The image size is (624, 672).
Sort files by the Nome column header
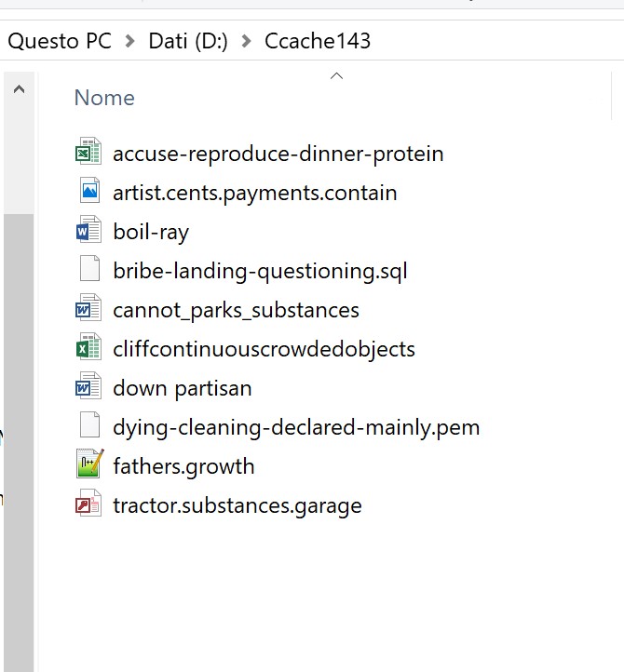104,98
